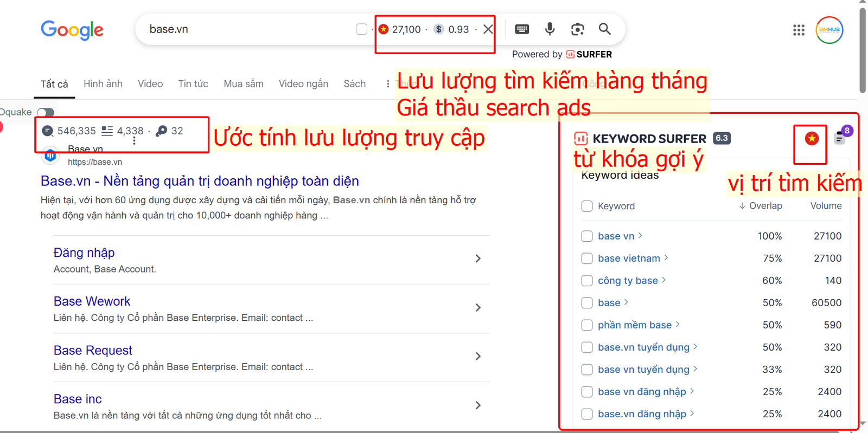Screen dimensions: 868x433
Task: Change location with Vietnam flag in Keyword Surfer
Action: [812, 139]
